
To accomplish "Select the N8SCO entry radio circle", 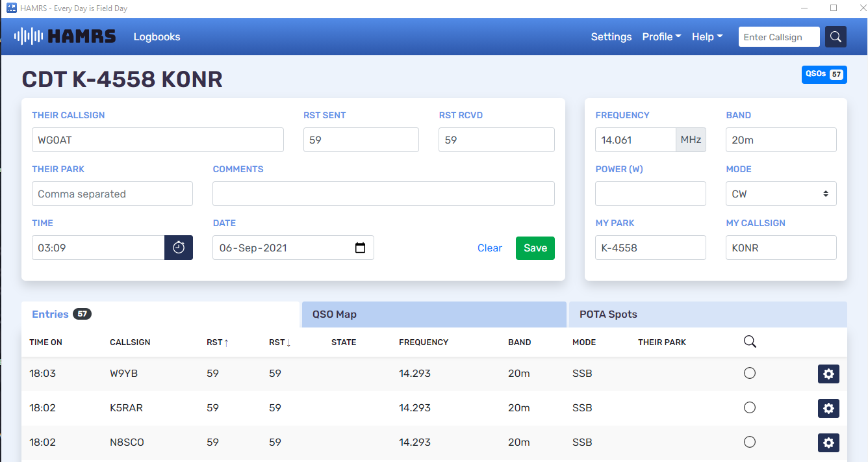I will pos(749,442).
